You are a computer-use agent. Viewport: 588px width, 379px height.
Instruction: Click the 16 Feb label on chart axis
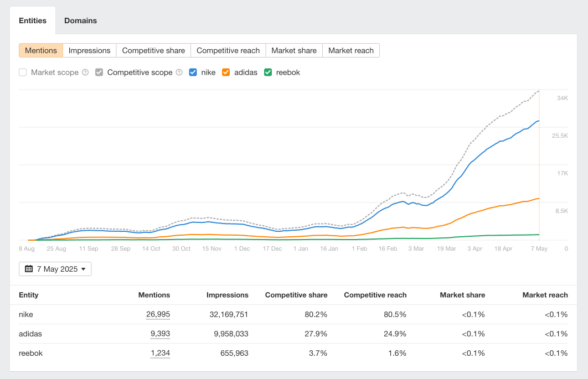[388, 248]
